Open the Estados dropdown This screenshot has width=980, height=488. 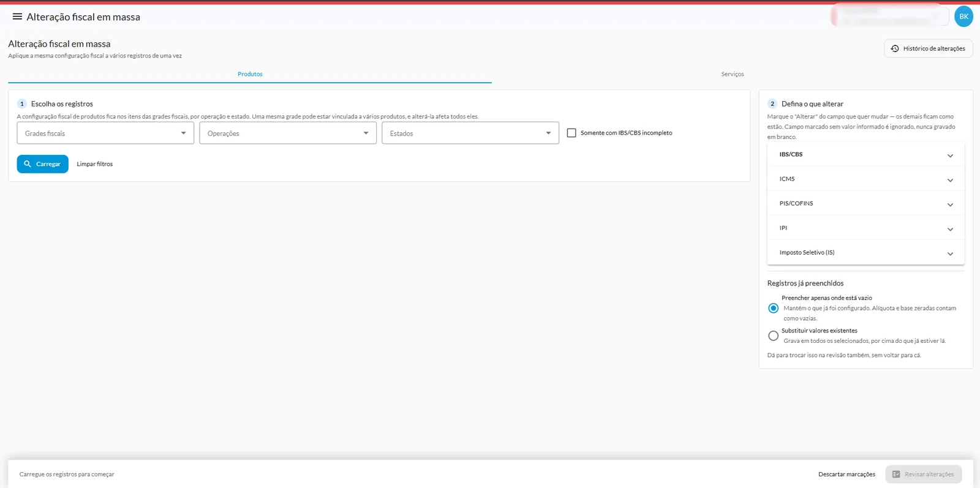coord(470,133)
